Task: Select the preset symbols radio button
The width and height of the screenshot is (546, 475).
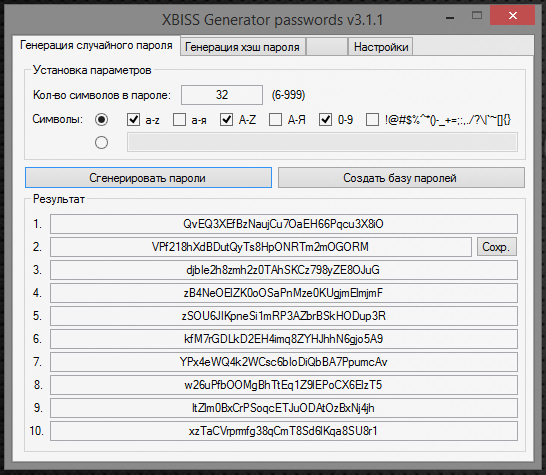Action: click(x=101, y=120)
